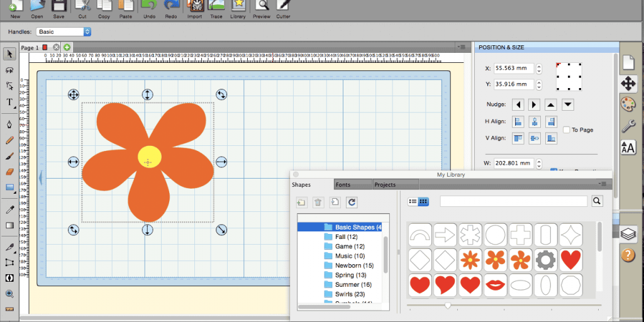644x322 pixels.
Task: Select the Gradient tool
Action: 9,226
